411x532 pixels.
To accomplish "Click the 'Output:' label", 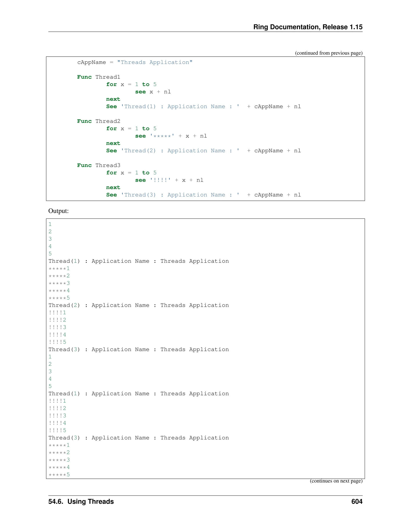I will click(x=58, y=211).
